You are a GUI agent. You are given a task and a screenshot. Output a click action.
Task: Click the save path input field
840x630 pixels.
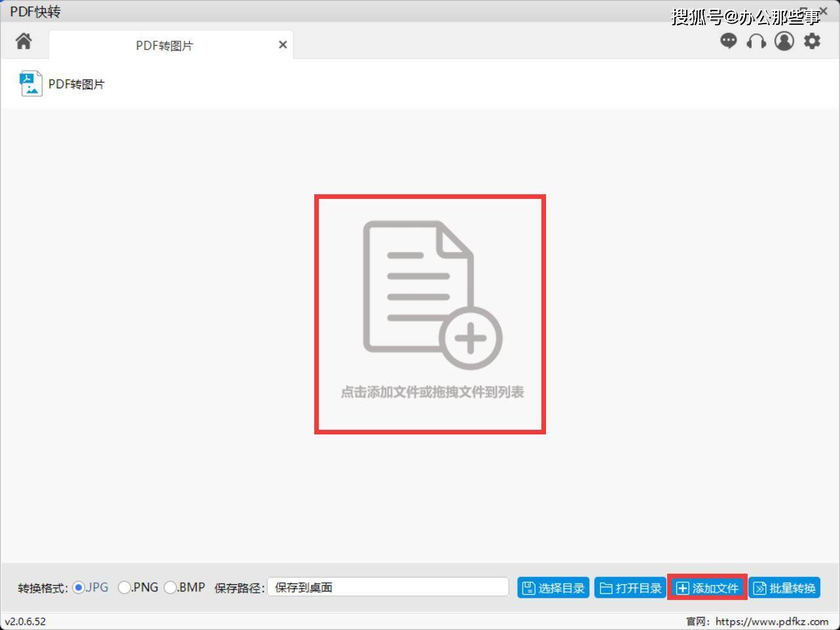point(388,587)
